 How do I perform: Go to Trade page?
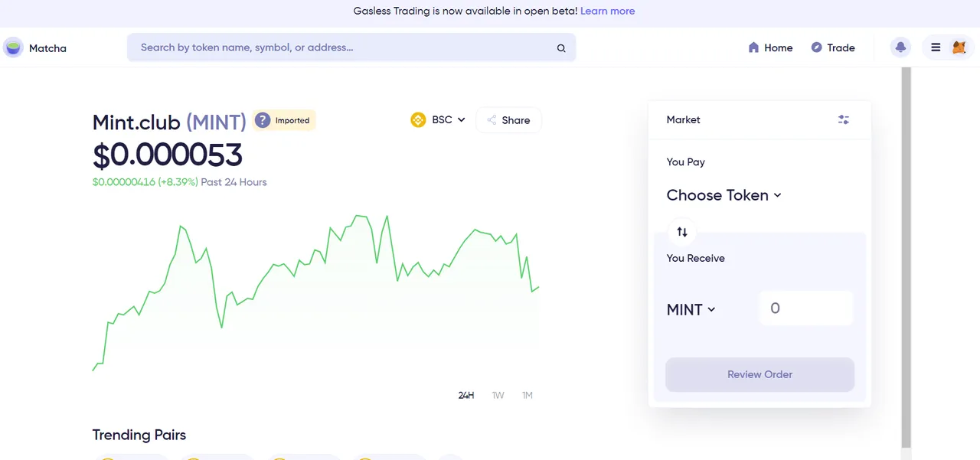(833, 47)
